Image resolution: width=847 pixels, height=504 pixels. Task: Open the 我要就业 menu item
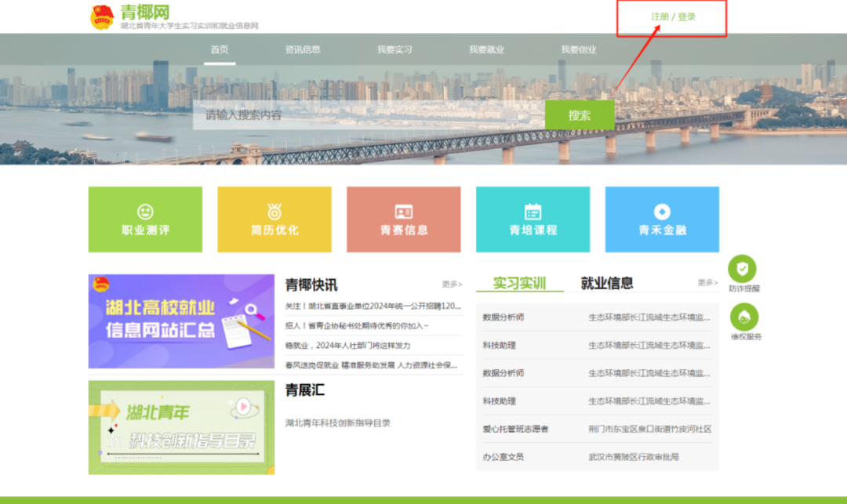[x=486, y=49]
